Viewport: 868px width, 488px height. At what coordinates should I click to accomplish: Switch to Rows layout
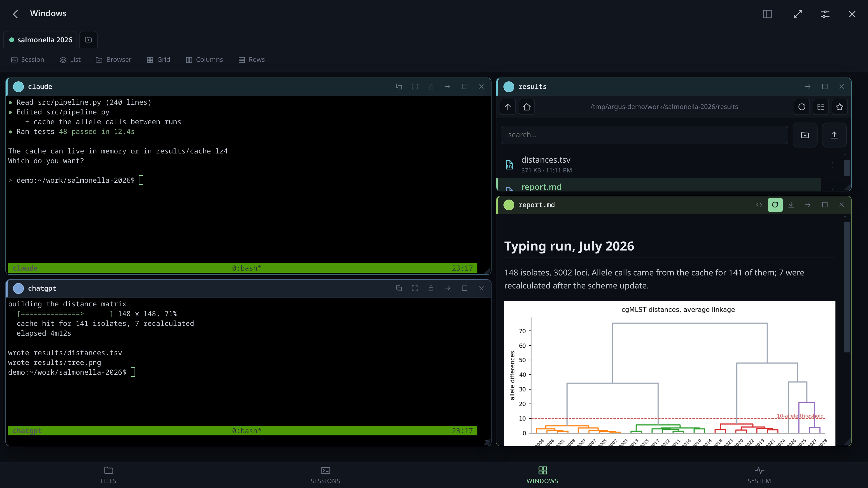(252, 60)
